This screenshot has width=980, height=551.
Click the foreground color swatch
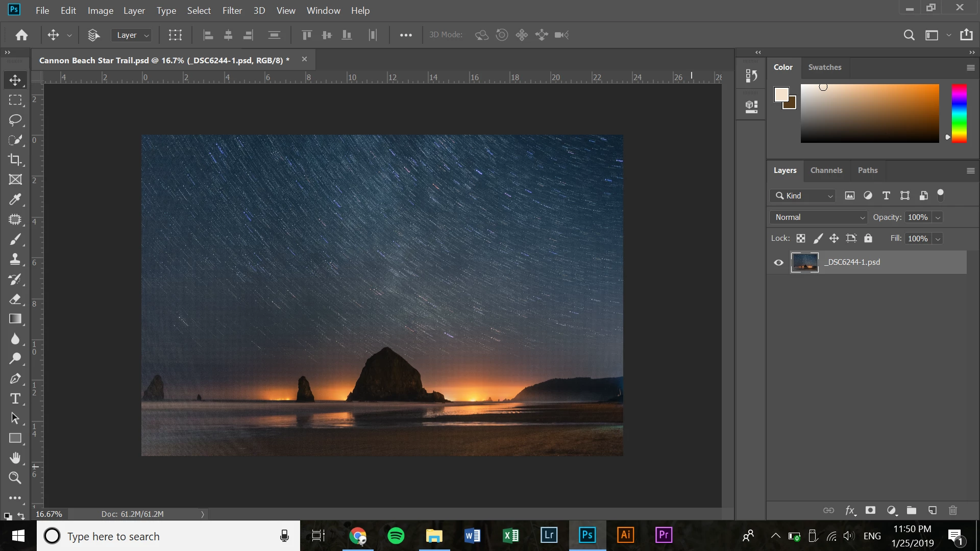[x=781, y=94]
